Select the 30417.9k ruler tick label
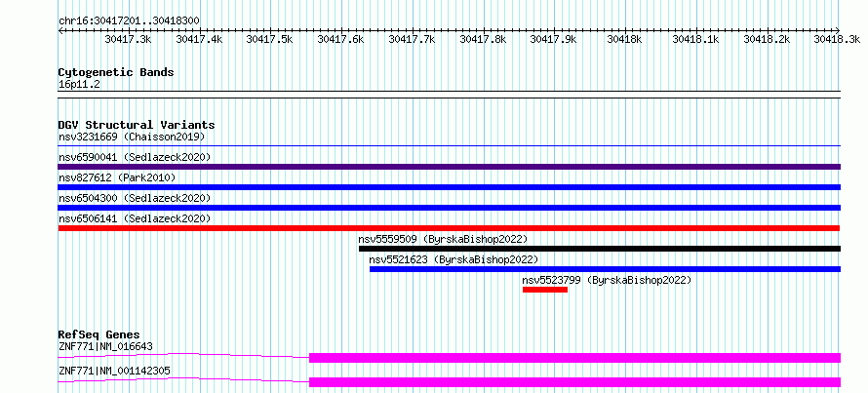 pyautogui.click(x=554, y=39)
